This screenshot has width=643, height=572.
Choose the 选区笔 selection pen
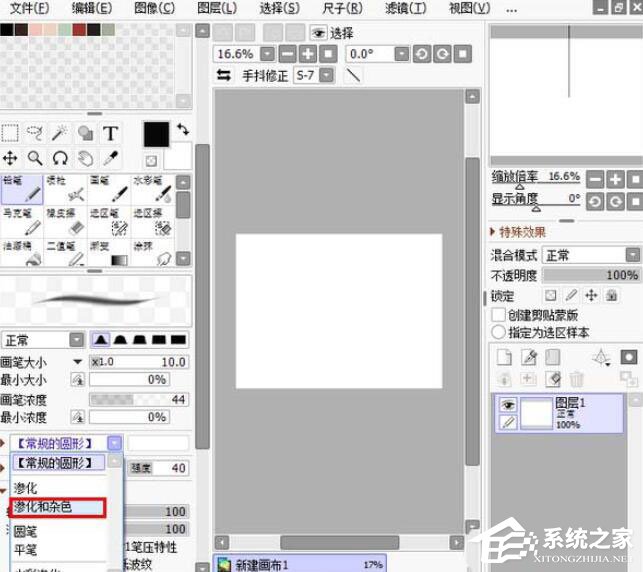[109, 222]
